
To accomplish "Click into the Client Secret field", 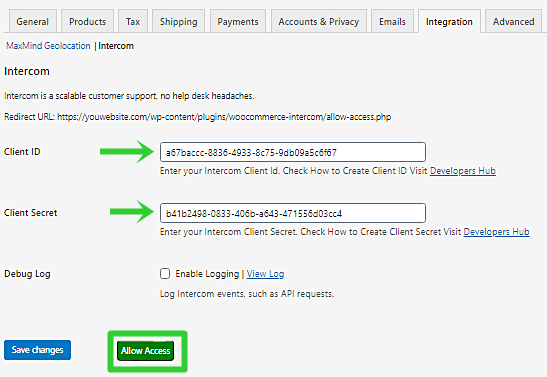I will (293, 213).
